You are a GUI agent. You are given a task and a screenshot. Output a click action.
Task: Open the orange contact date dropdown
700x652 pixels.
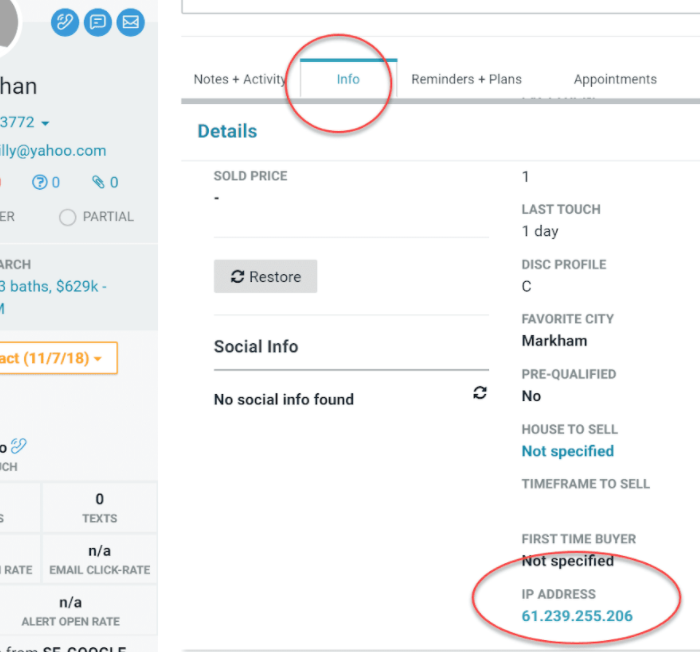pos(58,358)
